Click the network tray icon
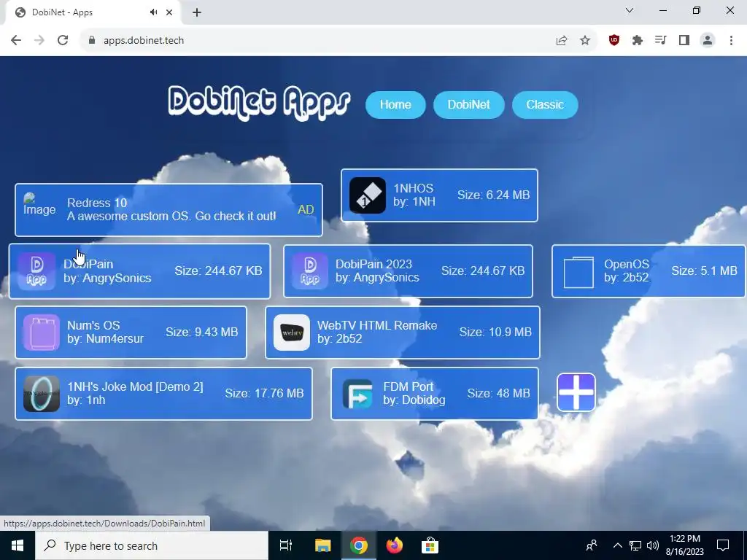 (635, 545)
